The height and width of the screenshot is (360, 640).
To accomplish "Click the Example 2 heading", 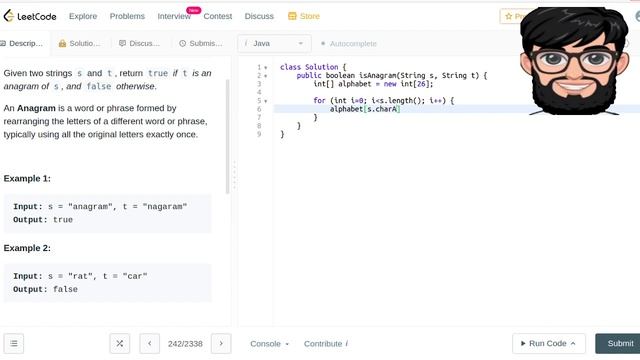I will (27, 248).
